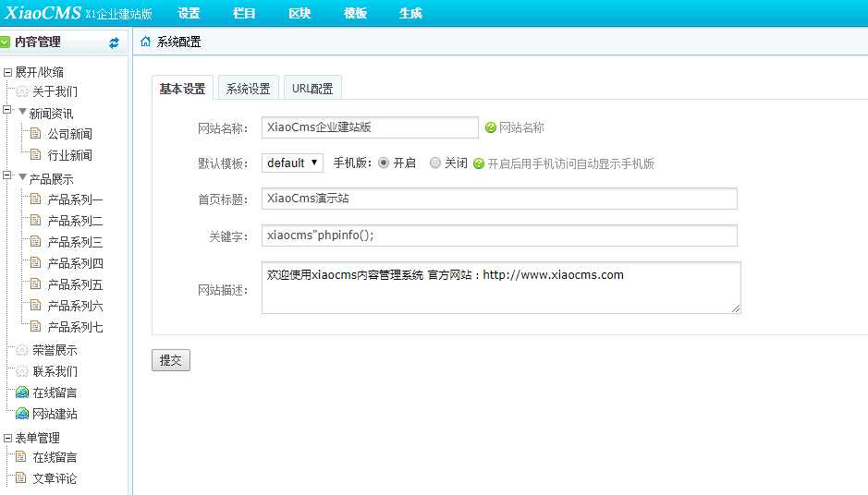Click the refresh arrows icon beside 内容管理
This screenshot has width=868, height=495.
pyautogui.click(x=114, y=42)
